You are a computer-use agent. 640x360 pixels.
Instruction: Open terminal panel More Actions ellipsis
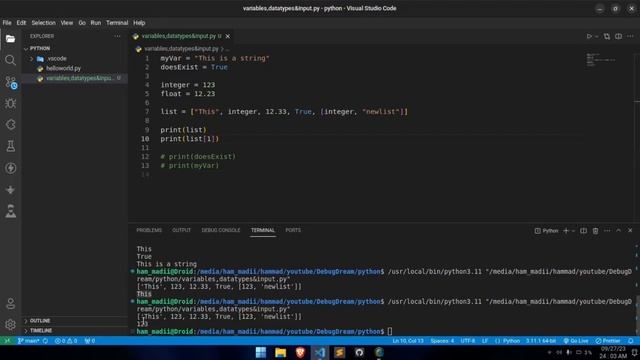click(x=607, y=231)
